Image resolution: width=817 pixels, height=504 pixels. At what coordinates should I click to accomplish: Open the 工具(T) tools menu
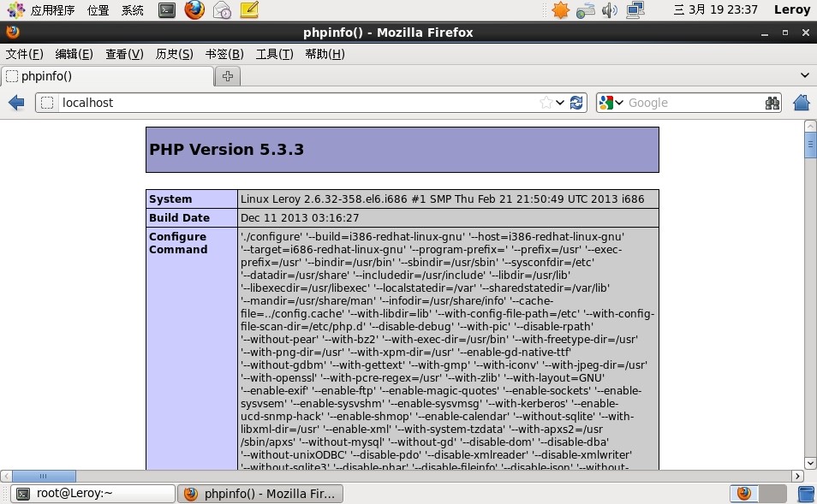tap(274, 54)
